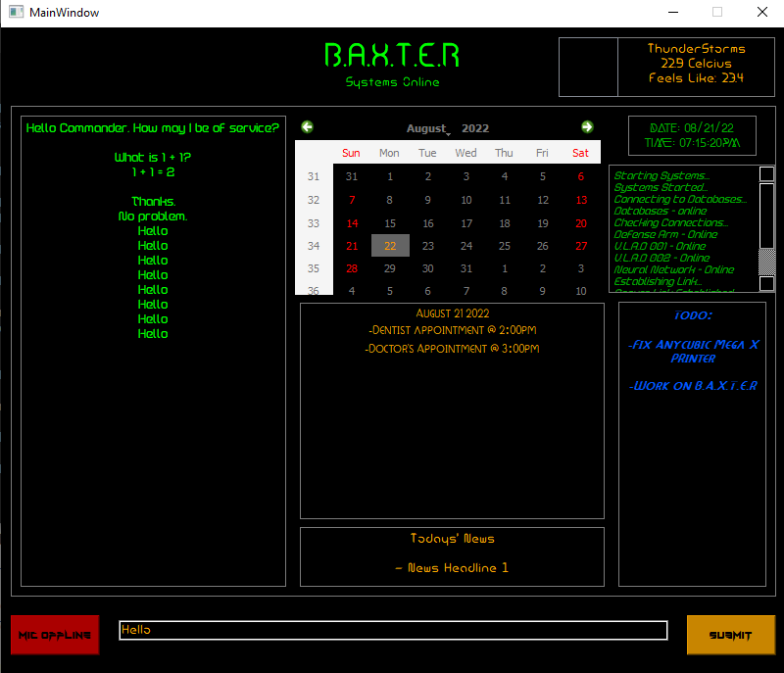
Task: Pick Saturday August 27 on calendar
Action: click(x=581, y=246)
